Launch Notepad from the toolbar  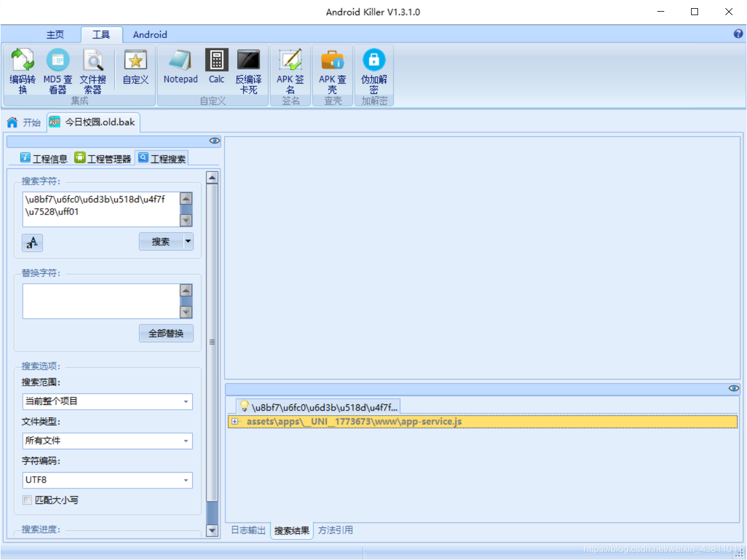[181, 66]
